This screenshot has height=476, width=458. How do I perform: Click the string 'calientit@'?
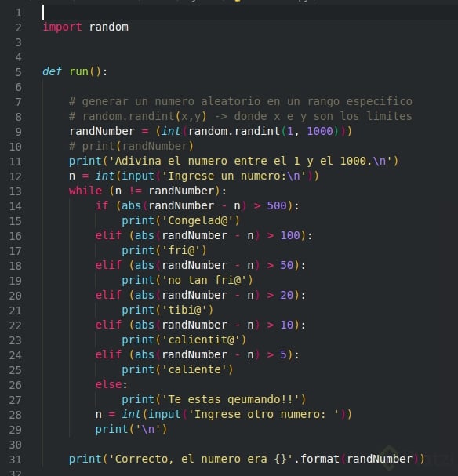201,340
